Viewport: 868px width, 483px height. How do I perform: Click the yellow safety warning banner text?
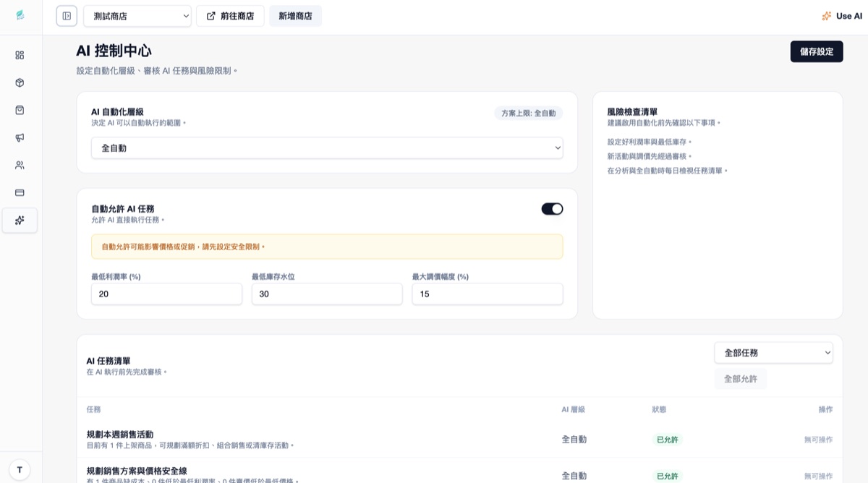coord(184,247)
